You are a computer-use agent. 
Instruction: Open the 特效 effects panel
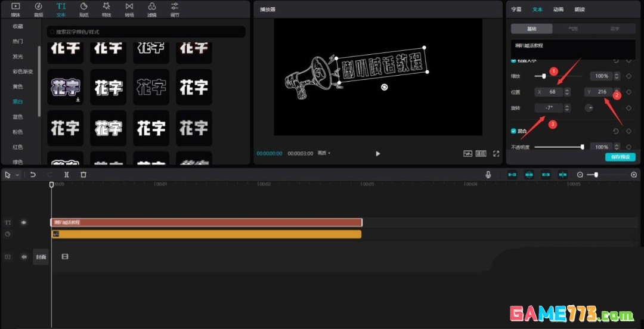[106, 10]
